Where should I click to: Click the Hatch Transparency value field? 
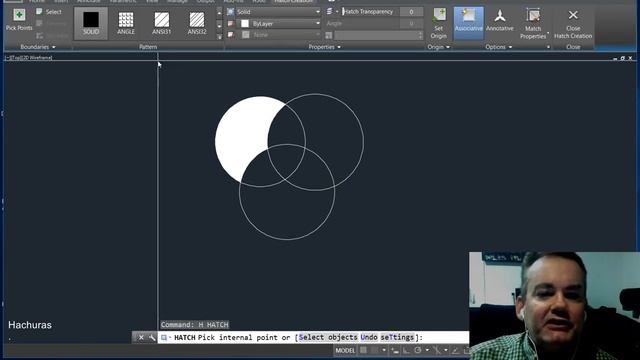(x=411, y=12)
